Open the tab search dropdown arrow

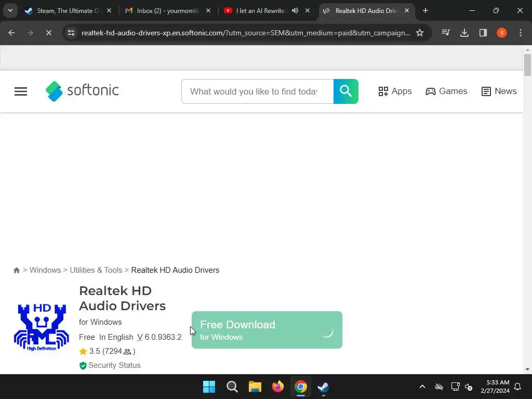pyautogui.click(x=10, y=10)
